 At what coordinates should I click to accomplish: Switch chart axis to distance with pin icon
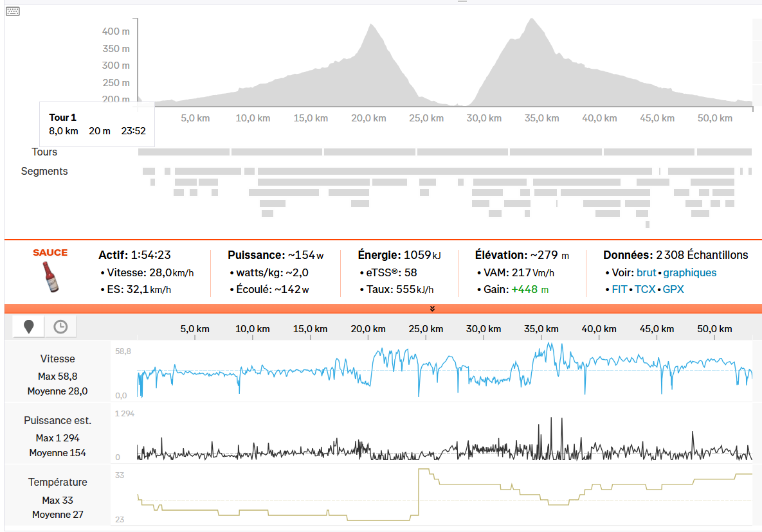(x=28, y=327)
